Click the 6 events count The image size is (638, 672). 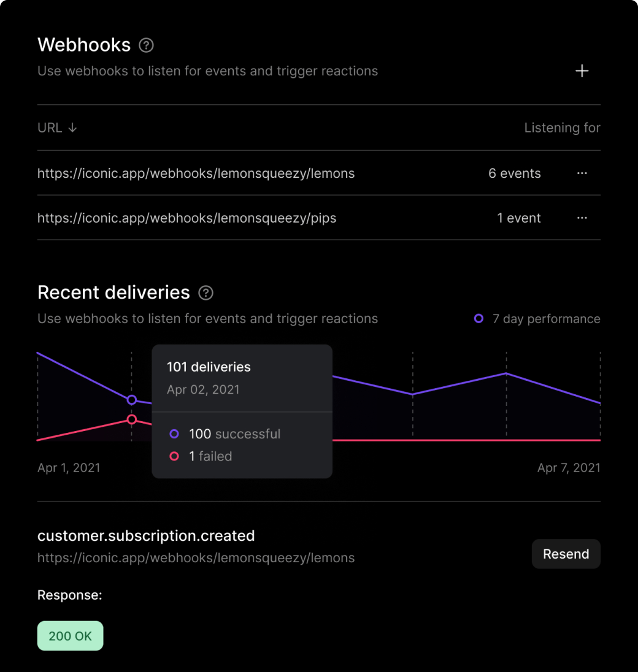[514, 174]
